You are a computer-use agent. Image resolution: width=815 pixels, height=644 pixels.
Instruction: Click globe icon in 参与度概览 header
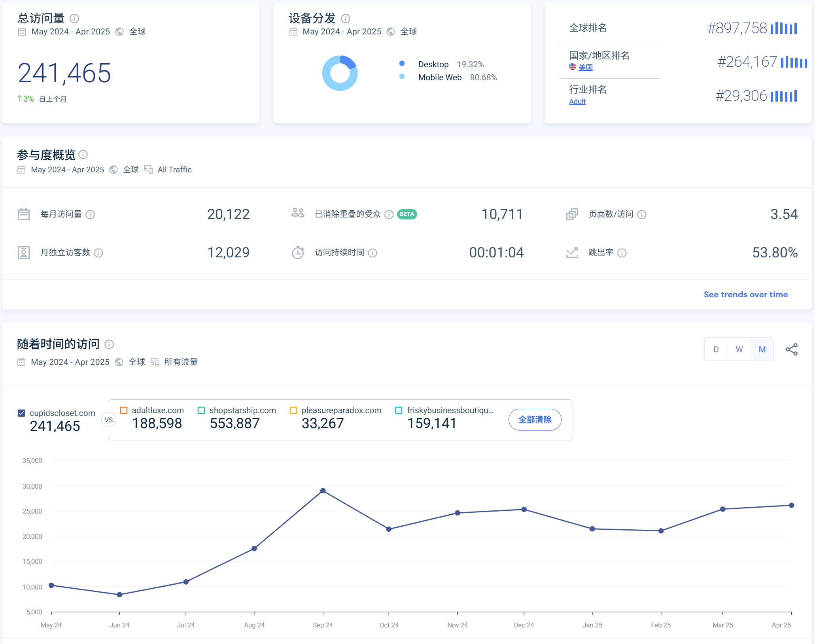[113, 170]
